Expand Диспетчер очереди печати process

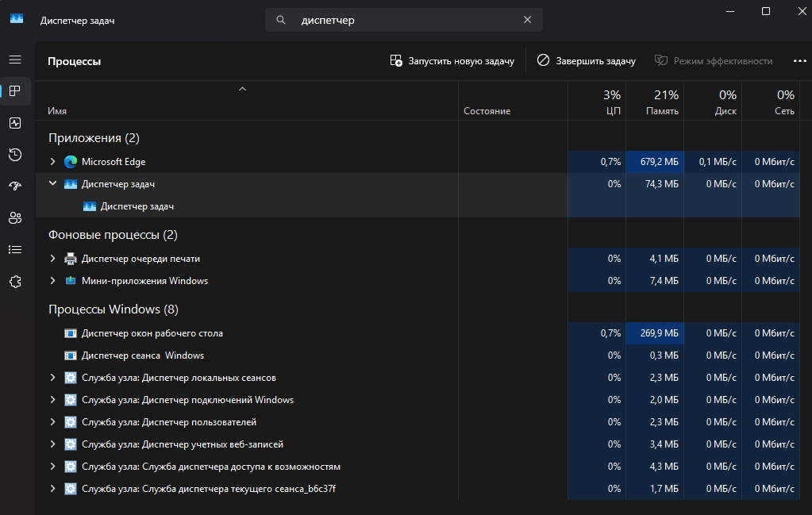(x=53, y=259)
